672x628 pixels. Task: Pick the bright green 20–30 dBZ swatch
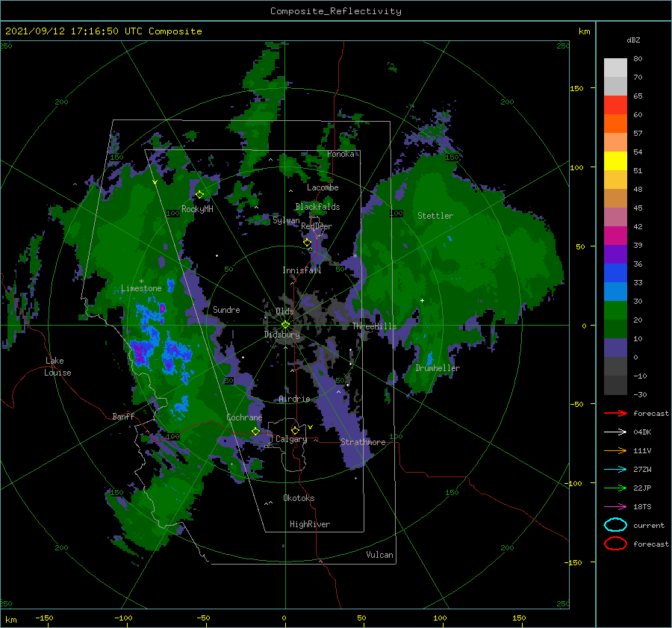[x=615, y=311]
